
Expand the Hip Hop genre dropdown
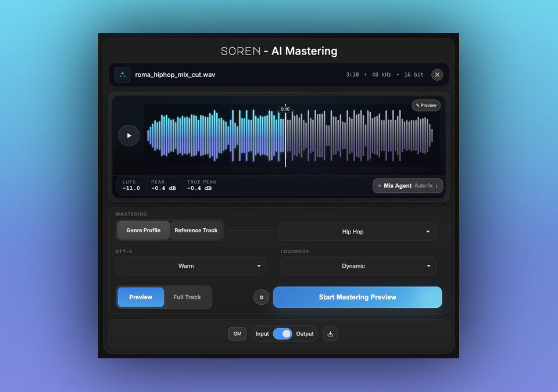click(x=357, y=232)
